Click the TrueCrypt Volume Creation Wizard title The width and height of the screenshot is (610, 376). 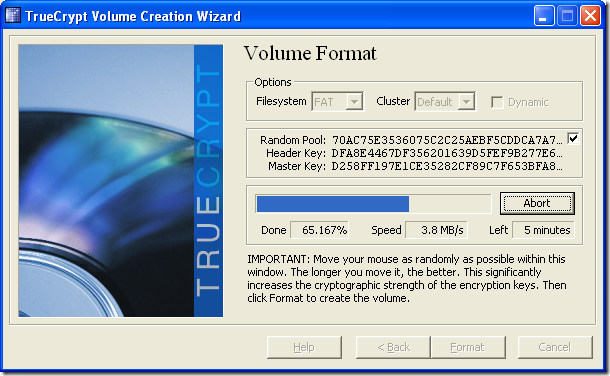pos(133,16)
